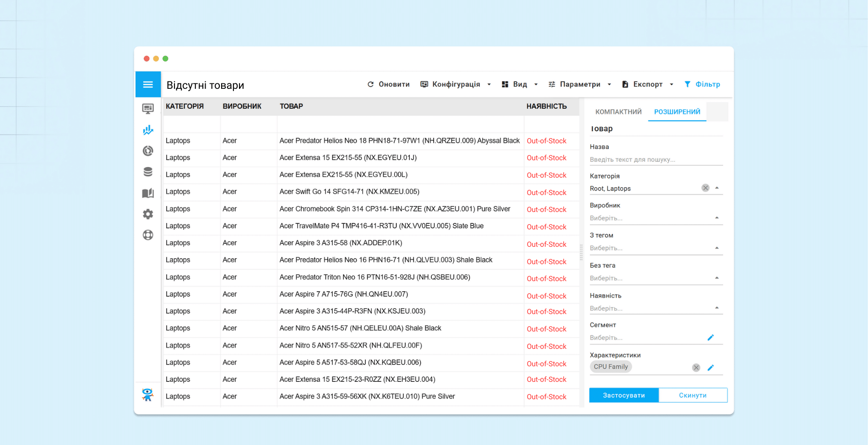Screen dimensions: 868x445
Task: Click the Оновити refresh button
Action: 388,84
